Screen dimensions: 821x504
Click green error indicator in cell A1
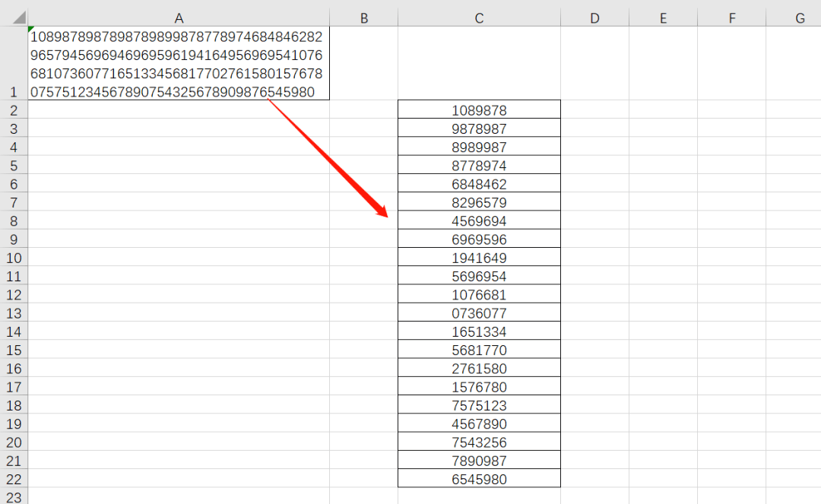click(31, 30)
